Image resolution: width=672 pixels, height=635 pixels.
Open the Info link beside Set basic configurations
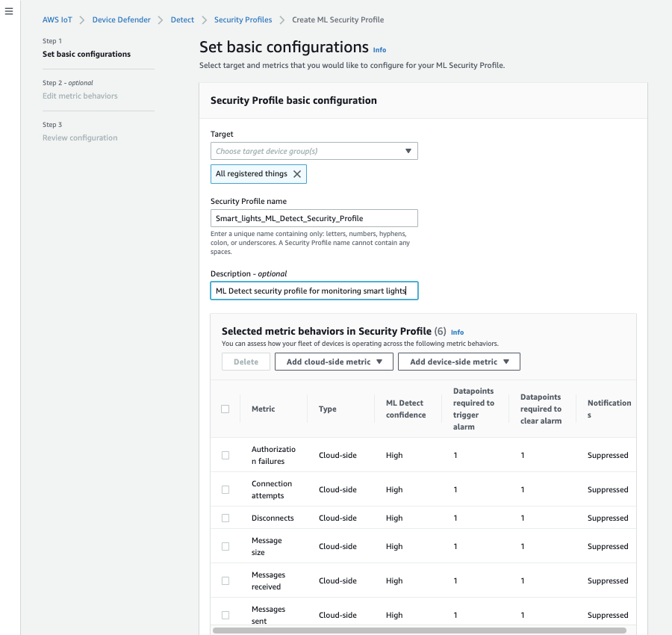point(379,49)
